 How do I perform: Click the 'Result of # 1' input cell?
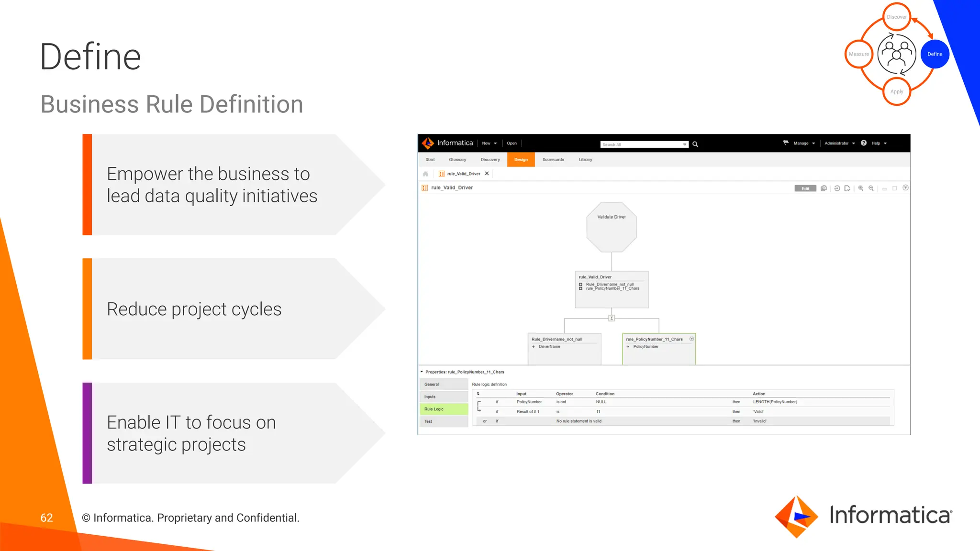click(528, 411)
